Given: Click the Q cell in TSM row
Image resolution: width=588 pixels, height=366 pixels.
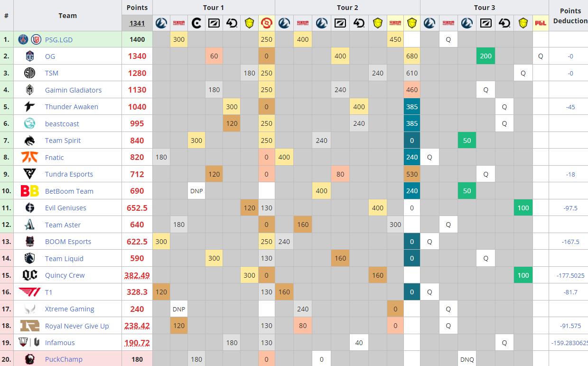Looking at the screenshot, I should pyautogui.click(x=523, y=73).
